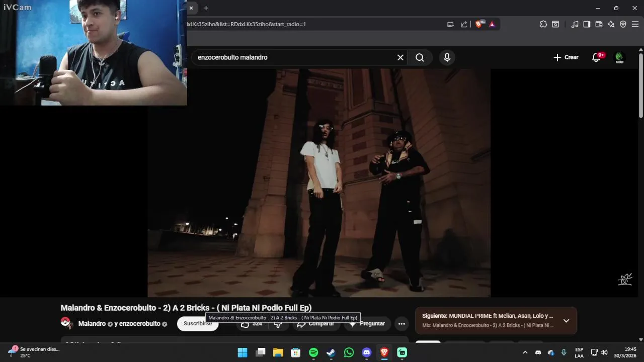Open File Explorer from the taskbar
Screen dimensions: 644x362
pyautogui.click(x=278, y=352)
